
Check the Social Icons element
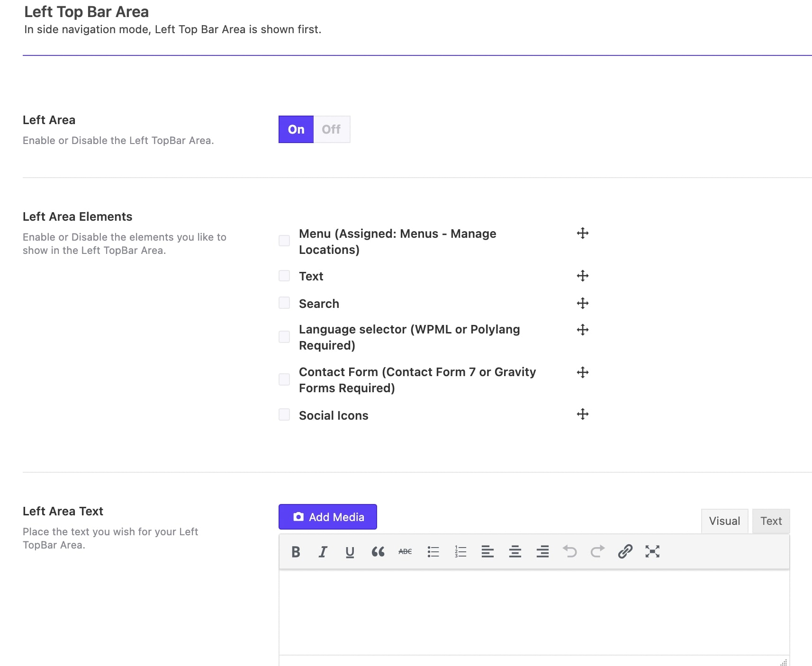(x=284, y=415)
